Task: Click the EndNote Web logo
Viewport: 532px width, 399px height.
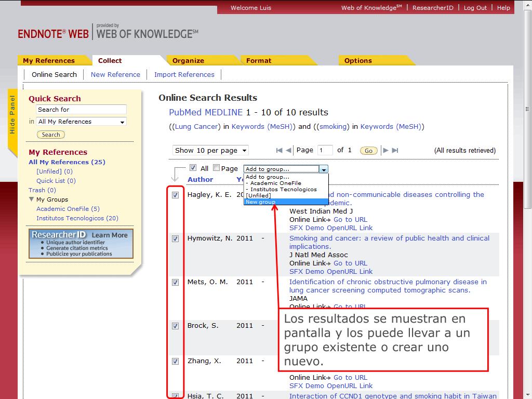Action: coord(54,34)
